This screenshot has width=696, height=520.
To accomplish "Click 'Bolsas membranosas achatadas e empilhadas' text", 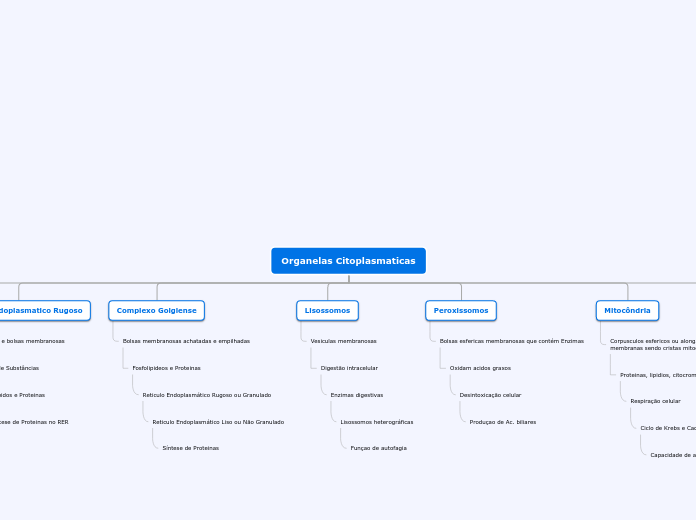I will (x=186, y=341).
